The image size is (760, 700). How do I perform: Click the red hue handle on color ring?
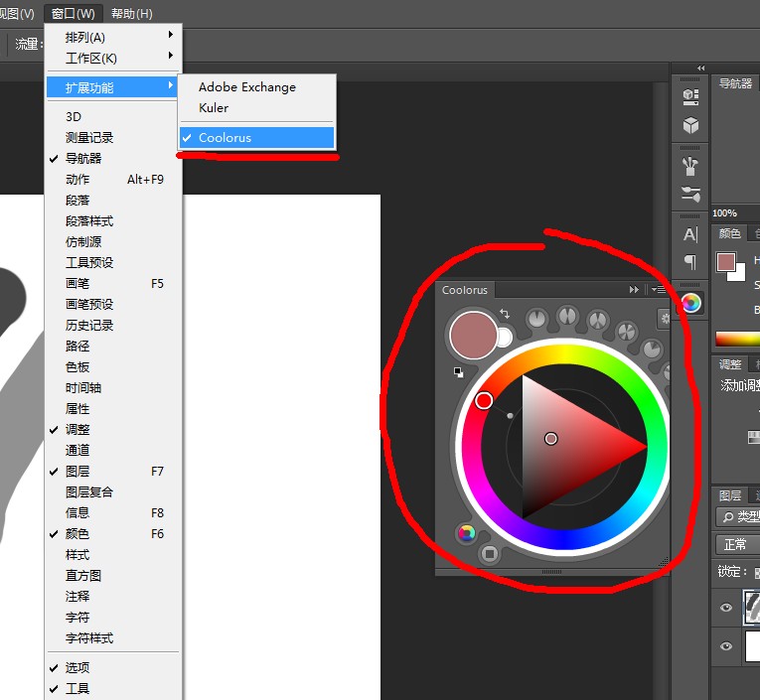pyautogui.click(x=484, y=400)
